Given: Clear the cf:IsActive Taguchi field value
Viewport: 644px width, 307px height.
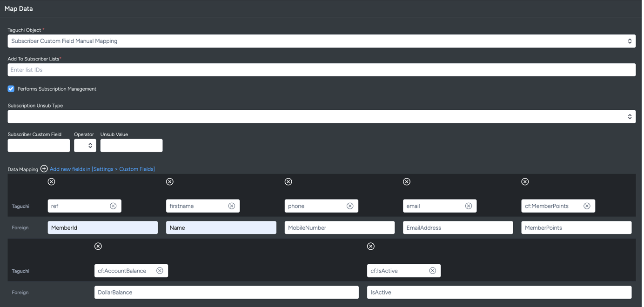Looking at the screenshot, I should point(432,270).
